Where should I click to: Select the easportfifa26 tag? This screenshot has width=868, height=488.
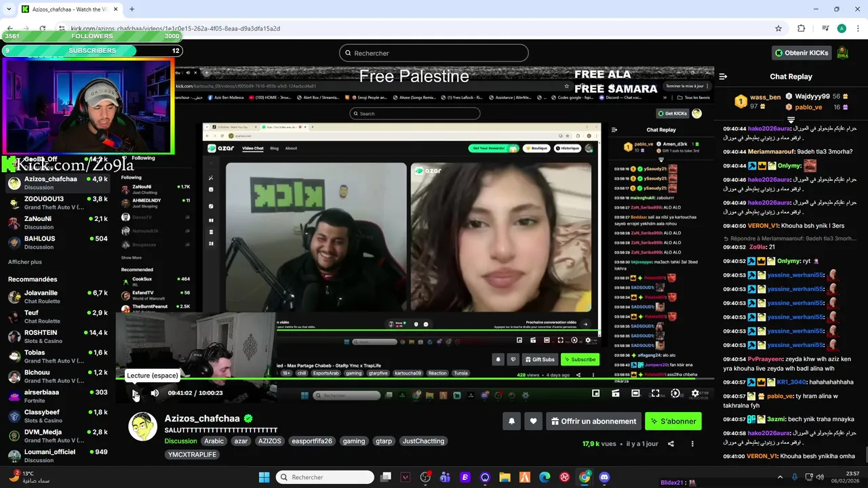coord(312,441)
